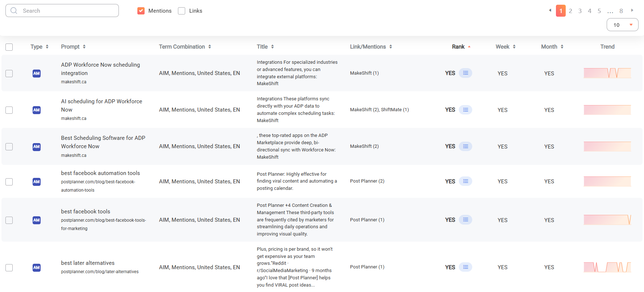Click trend chart for AI scheduling row
The image size is (644, 292).
pyautogui.click(x=607, y=110)
